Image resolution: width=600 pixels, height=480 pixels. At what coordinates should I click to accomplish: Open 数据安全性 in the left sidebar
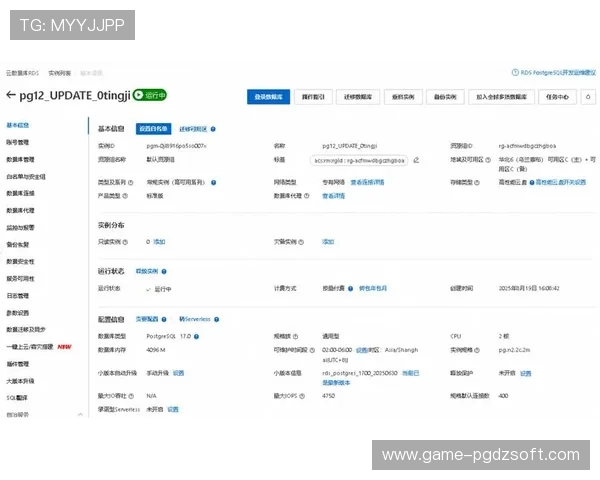pos(20,262)
